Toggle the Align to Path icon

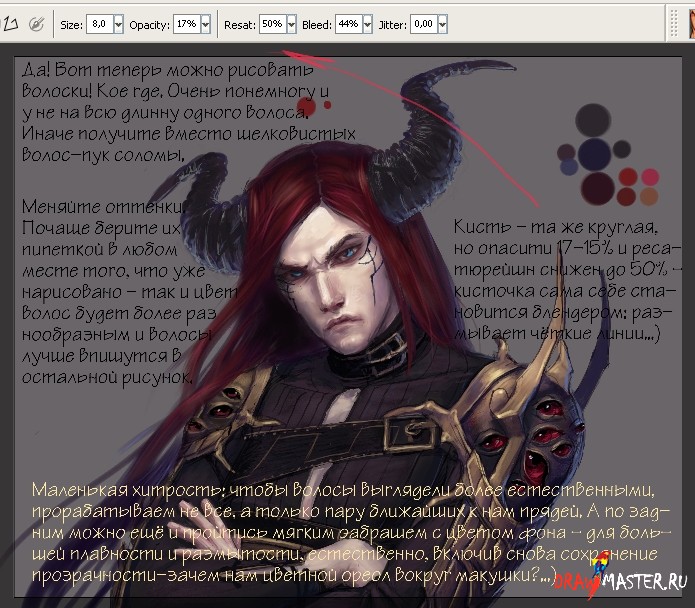coord(36,24)
